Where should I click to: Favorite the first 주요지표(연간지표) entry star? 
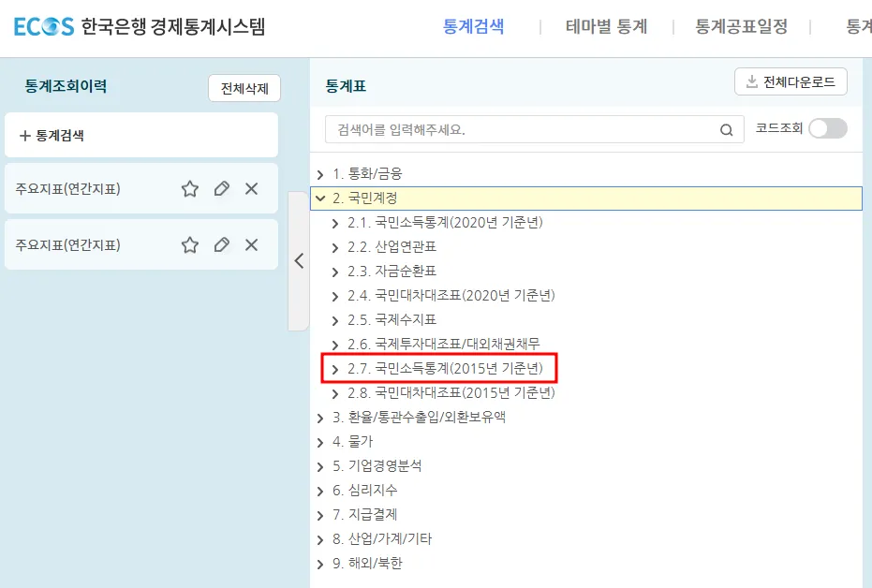point(189,189)
